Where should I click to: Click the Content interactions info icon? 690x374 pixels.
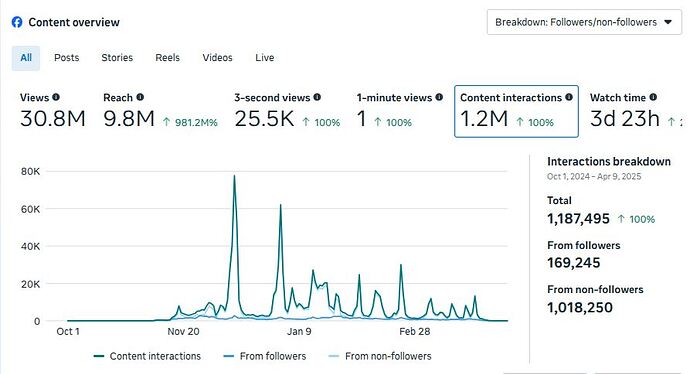pyautogui.click(x=569, y=97)
